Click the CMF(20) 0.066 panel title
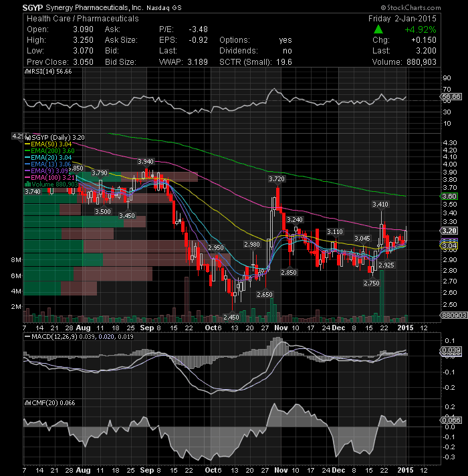 click(53, 403)
